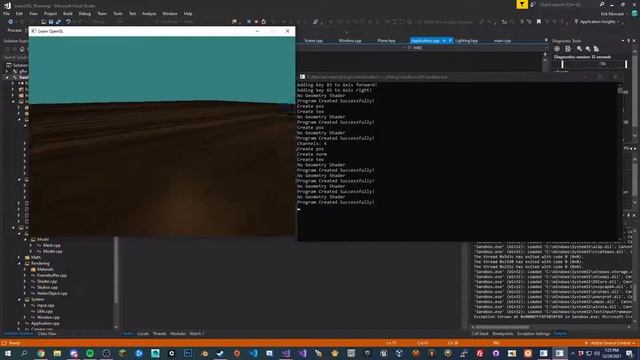Viewport: 640px width, 360px height.
Task: Click the Save All toolbar icon
Action: (58, 22)
